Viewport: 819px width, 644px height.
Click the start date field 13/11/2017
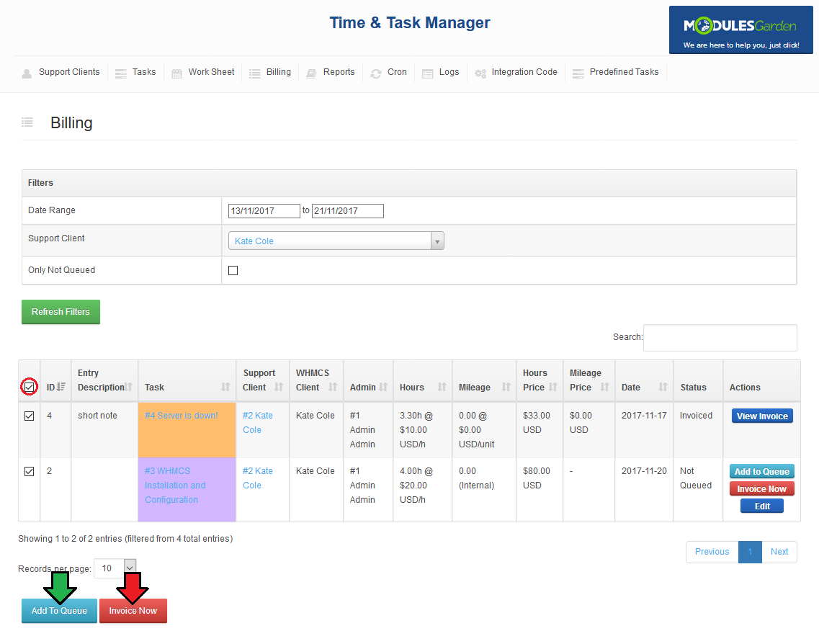[x=264, y=211]
